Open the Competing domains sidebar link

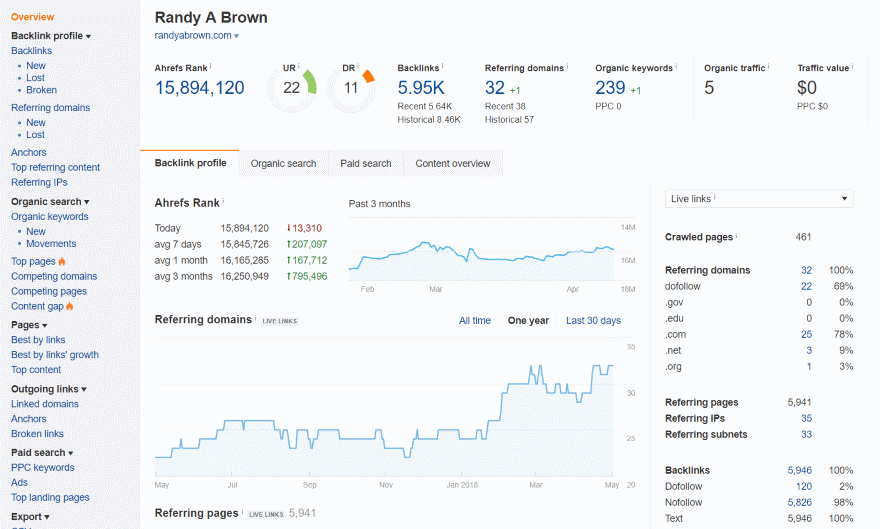click(54, 277)
